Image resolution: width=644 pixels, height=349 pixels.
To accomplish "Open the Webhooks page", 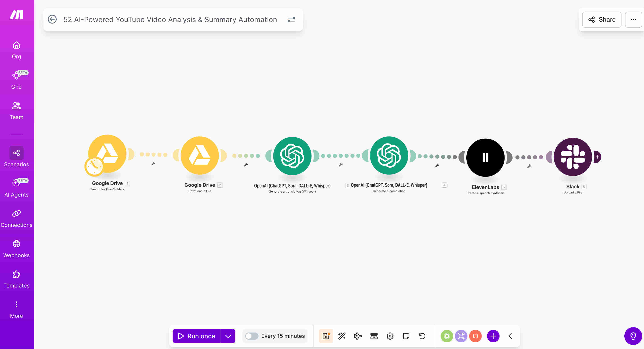I will (x=17, y=249).
